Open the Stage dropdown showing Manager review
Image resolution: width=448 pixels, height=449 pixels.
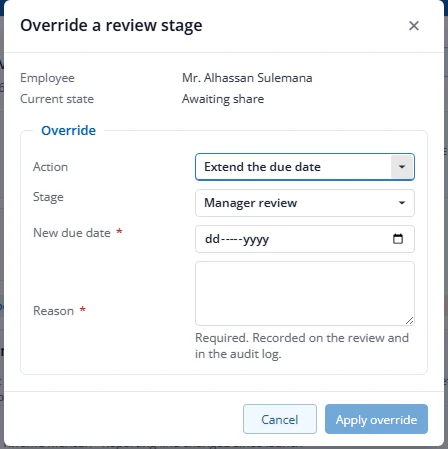tap(305, 203)
